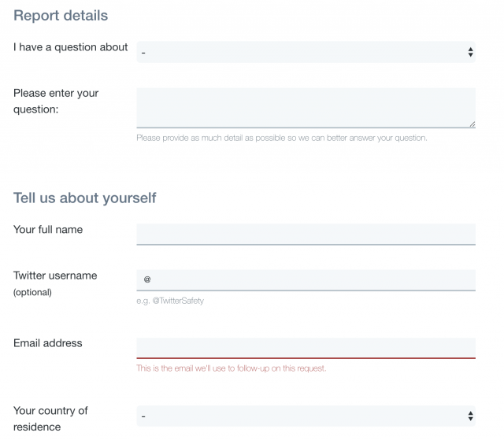The width and height of the screenshot is (504, 440).
Task: Click the arrows on the question topic selector
Action: coord(470,52)
